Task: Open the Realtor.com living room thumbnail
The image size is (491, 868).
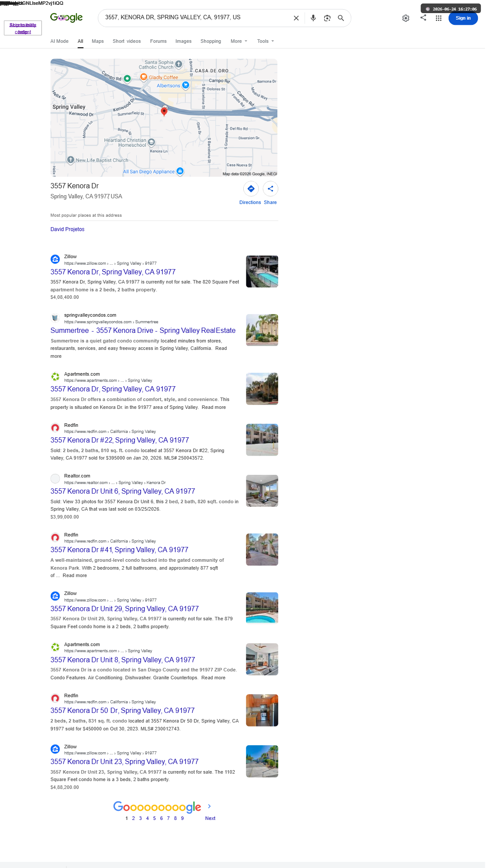Action: (262, 491)
